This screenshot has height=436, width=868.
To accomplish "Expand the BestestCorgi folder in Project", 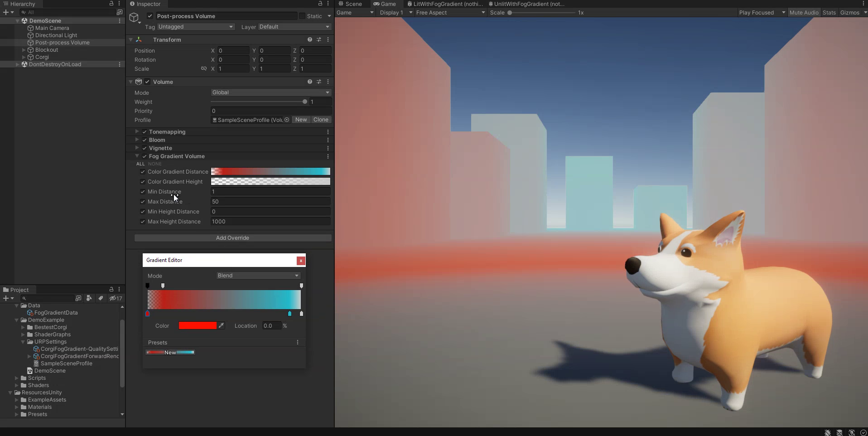I will pos(23,327).
